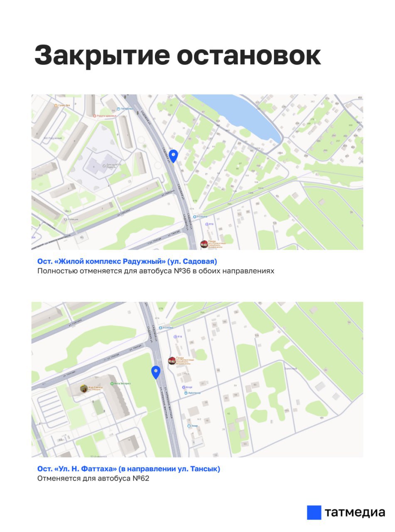
Task: Click the Закрытие остановок title
Action: point(177,55)
